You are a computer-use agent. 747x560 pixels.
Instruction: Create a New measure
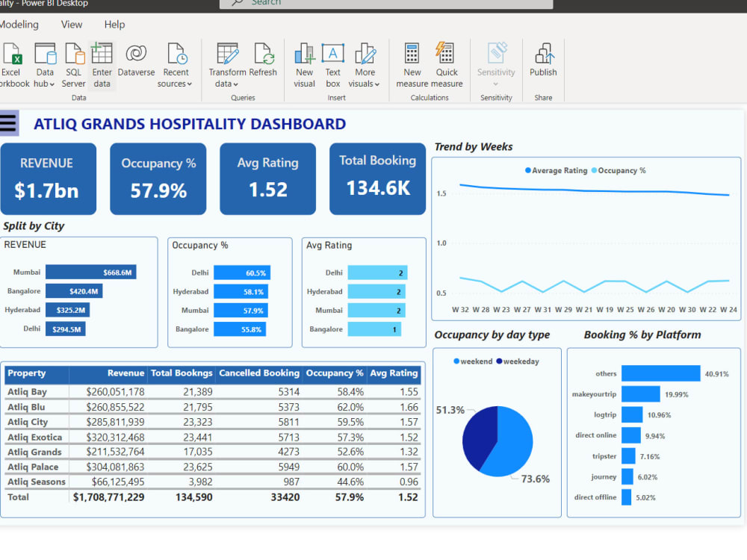412,64
